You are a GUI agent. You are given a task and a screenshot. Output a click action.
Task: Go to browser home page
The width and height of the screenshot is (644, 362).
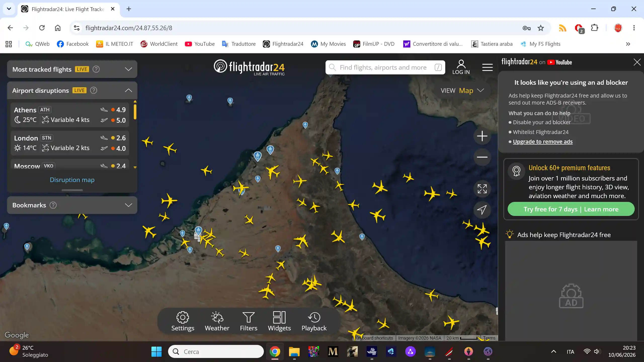pos(58,28)
